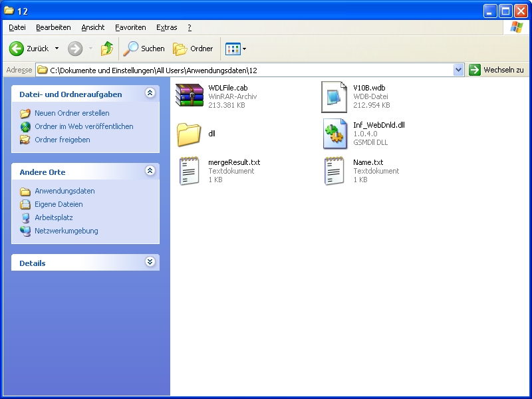
Task: Collapse Datei- und Ordneraufgaben panel
Action: coord(150,92)
